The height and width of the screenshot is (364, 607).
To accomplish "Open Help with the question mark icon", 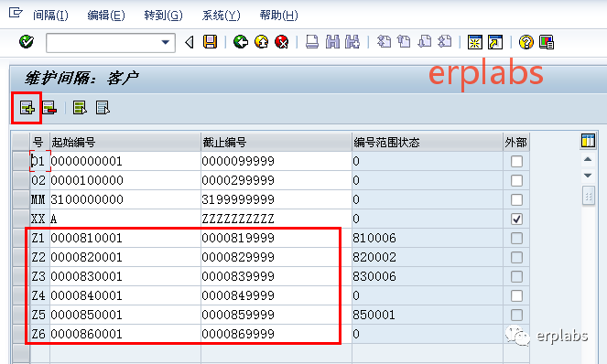I will coord(526,42).
